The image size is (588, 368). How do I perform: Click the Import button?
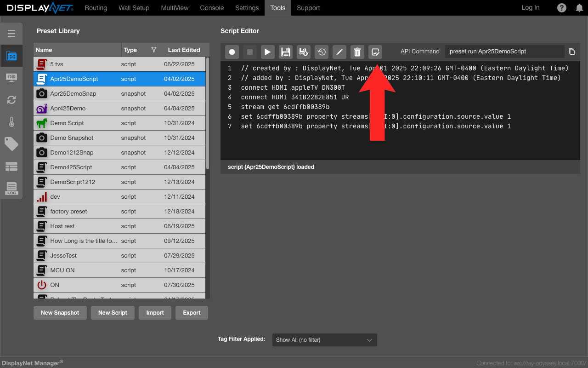click(155, 313)
